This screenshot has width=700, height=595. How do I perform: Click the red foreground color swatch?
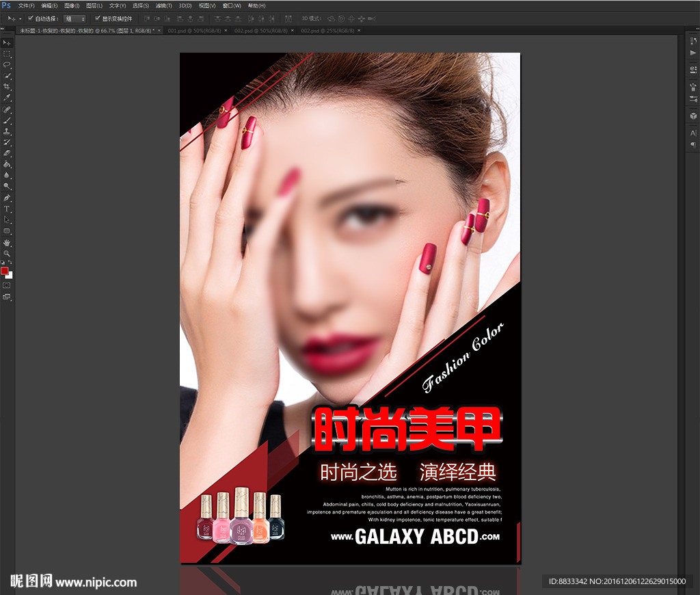5,271
